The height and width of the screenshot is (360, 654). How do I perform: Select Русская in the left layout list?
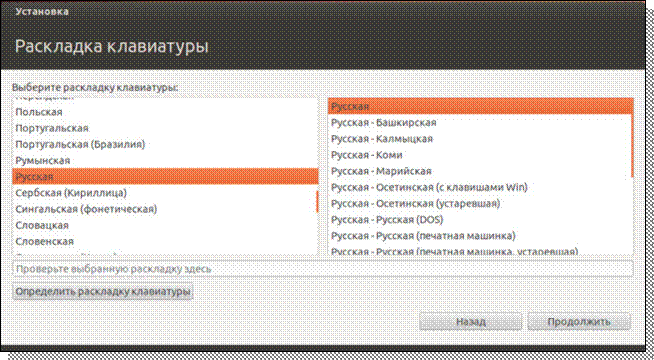[x=165, y=176]
